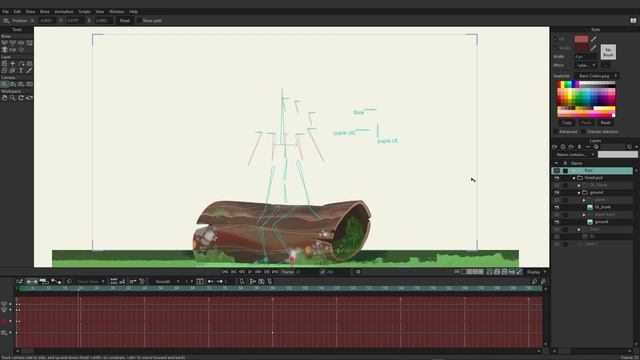Screen dimensions: 640x360
Task: Select the Zoom Workspace magnifier tool
Action: (13, 98)
